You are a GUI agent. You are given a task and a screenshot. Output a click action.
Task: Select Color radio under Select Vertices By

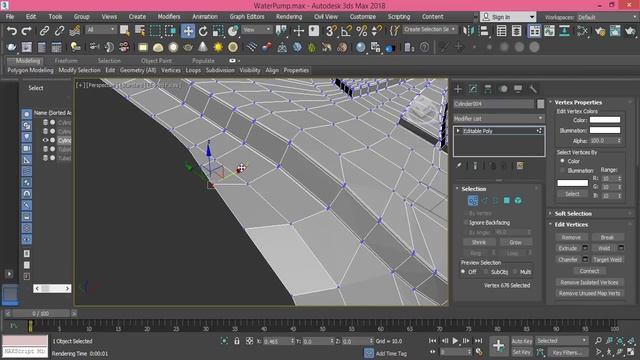point(562,161)
